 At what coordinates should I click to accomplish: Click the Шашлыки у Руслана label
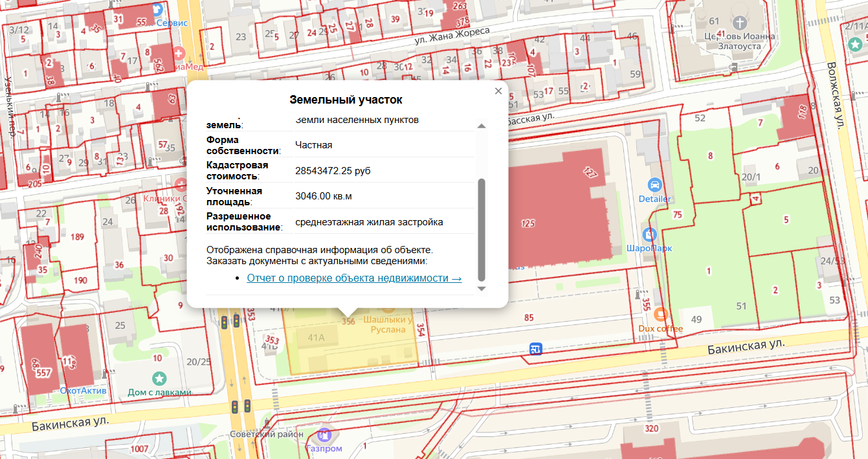coord(388,324)
